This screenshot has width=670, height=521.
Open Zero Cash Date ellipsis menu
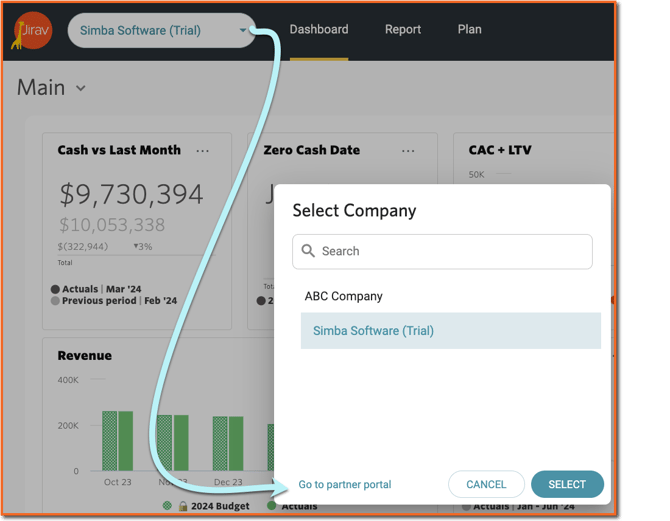[x=408, y=151]
